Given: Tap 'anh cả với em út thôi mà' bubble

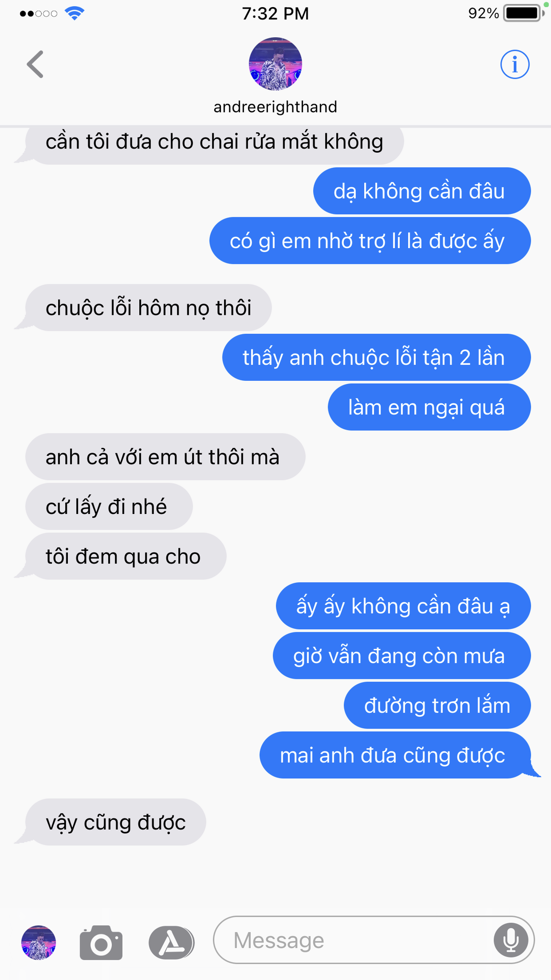Looking at the screenshot, I should [x=165, y=456].
